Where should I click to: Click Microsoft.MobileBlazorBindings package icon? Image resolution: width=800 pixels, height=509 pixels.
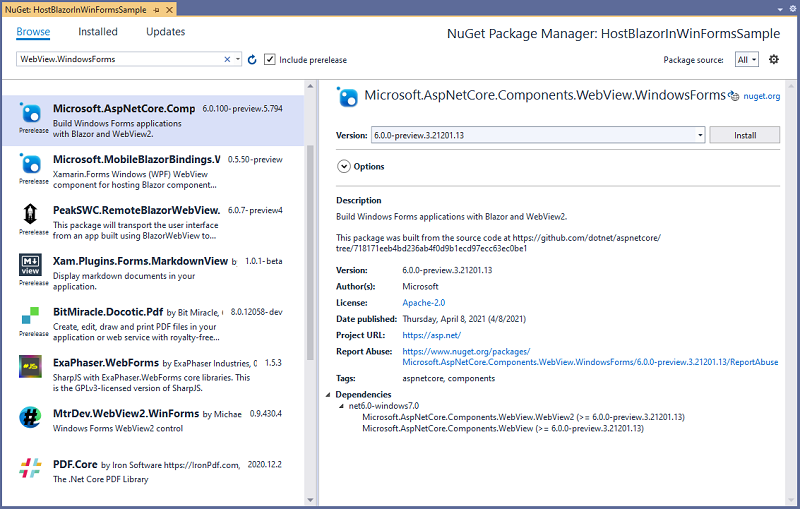tap(30, 163)
